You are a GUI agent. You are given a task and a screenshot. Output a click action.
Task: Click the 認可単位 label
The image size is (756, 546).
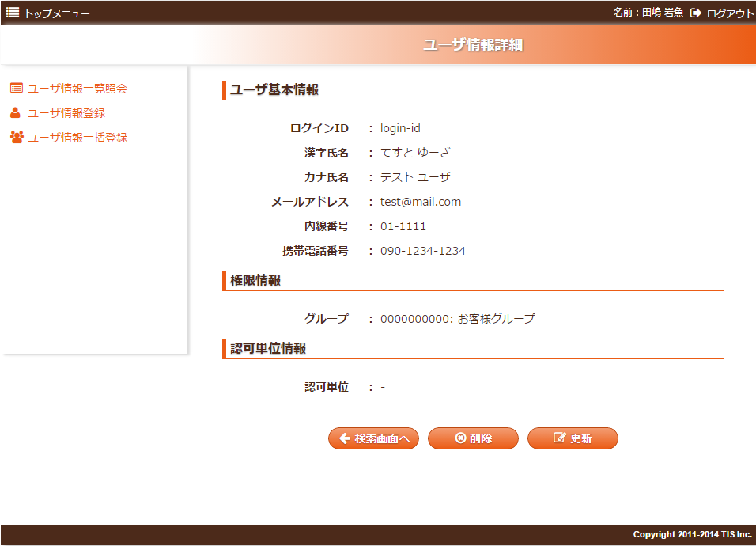click(327, 387)
